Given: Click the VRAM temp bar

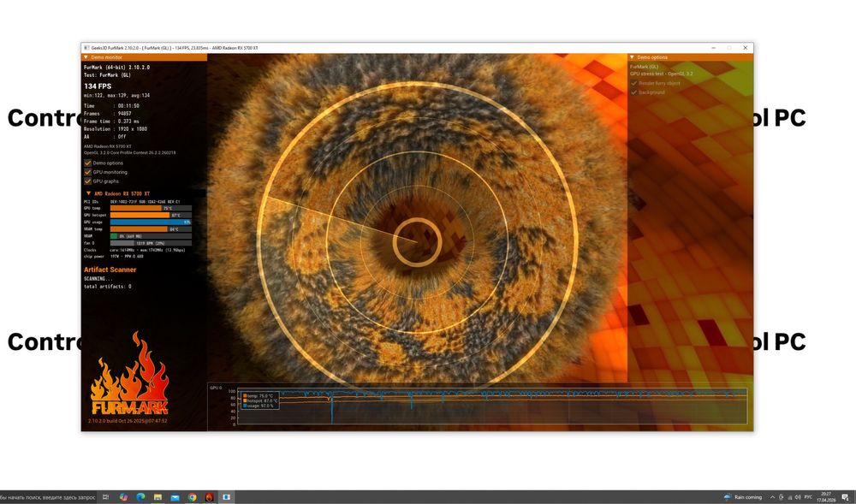Looking at the screenshot, I should coord(151,229).
